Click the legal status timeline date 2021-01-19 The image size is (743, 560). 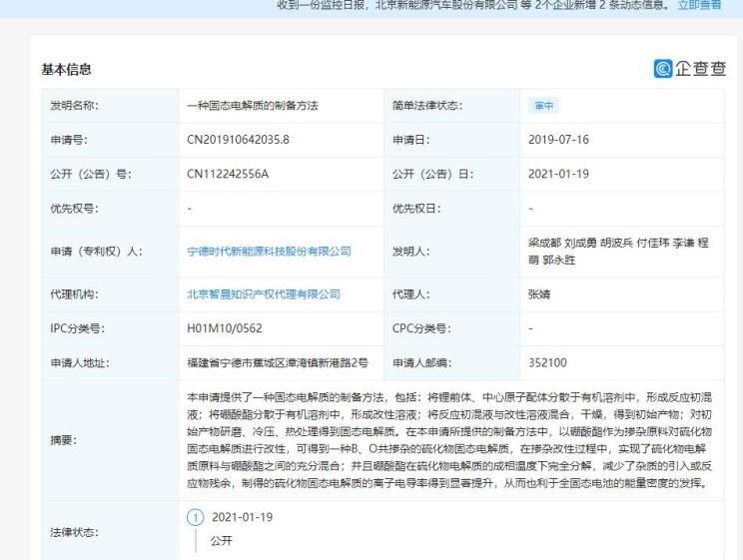[242, 517]
